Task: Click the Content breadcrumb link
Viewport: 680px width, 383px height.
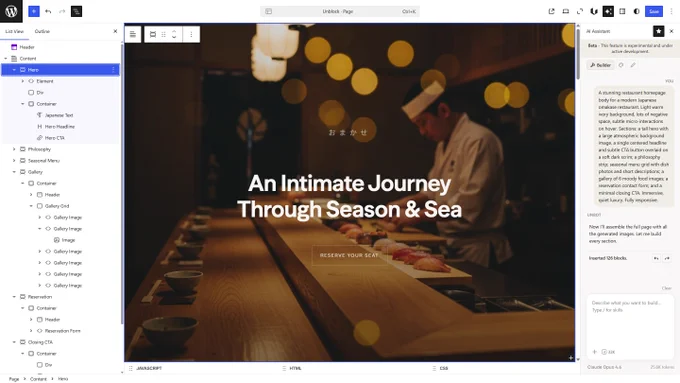Action: (x=38, y=379)
